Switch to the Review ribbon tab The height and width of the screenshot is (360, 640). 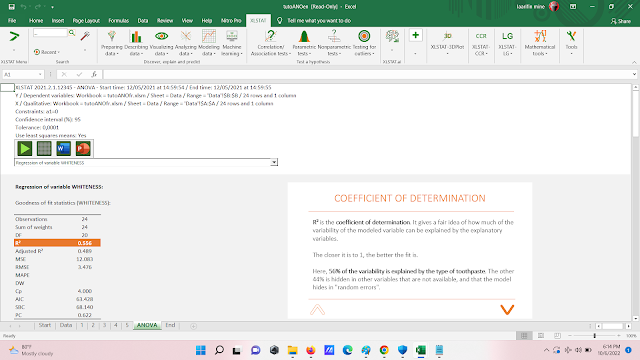click(x=165, y=20)
